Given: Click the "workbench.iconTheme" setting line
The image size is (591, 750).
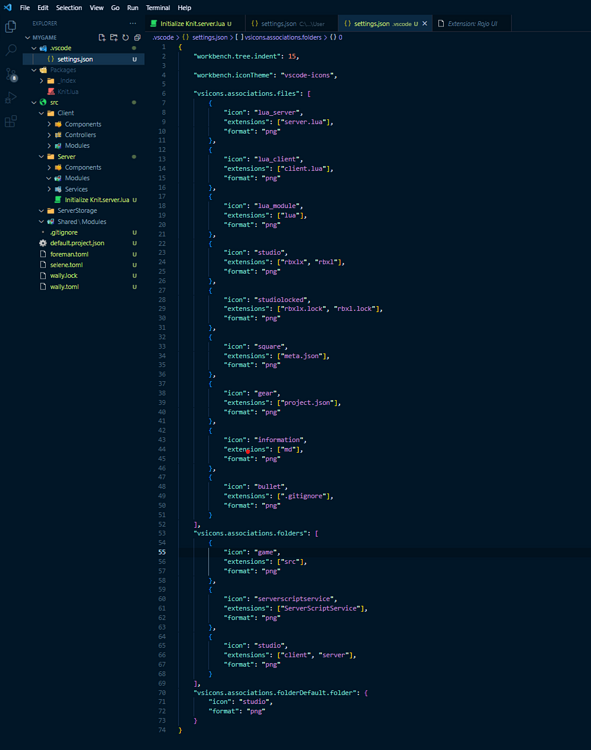Looking at the screenshot, I should pyautogui.click(x=265, y=75).
